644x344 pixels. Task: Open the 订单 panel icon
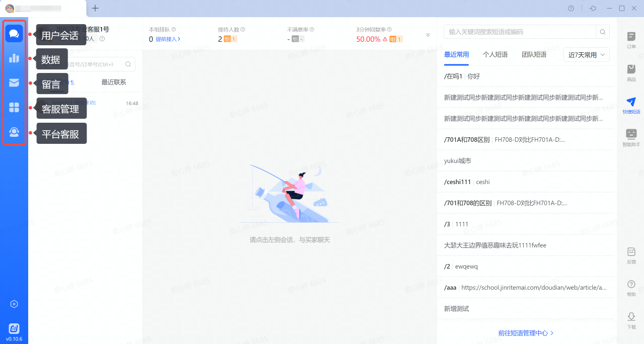(x=631, y=40)
